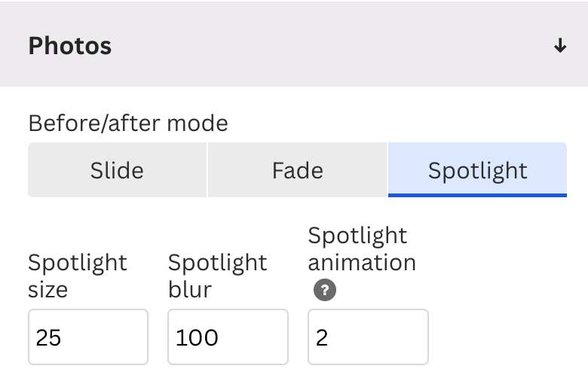Screen dimensions: 588x387
Task: Click the Spotlight size input field
Action: point(88,337)
